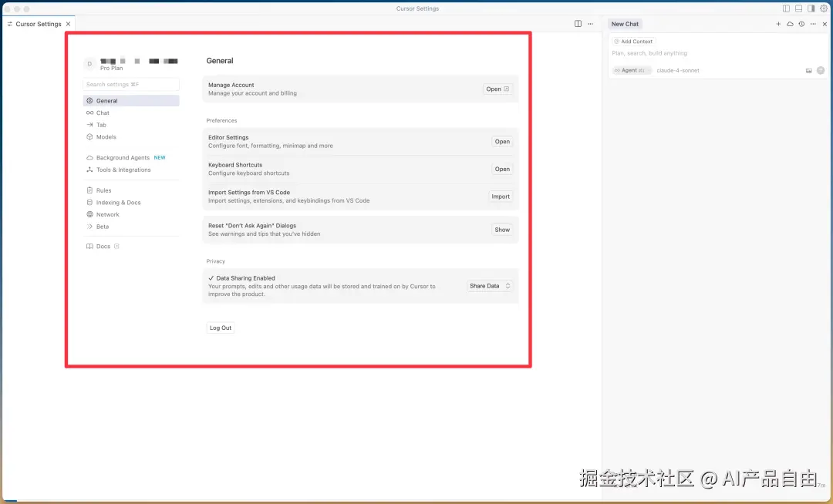The width and height of the screenshot is (833, 504).
Task: Open the settings gear in title bar
Action: click(x=824, y=8)
